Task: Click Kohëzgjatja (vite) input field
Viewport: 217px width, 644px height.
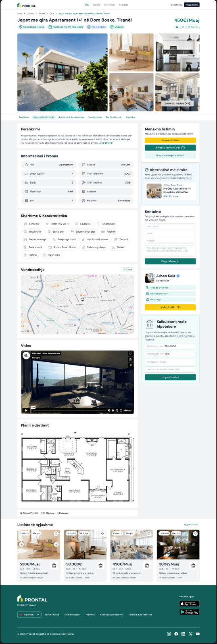Action: (x=170, y=361)
